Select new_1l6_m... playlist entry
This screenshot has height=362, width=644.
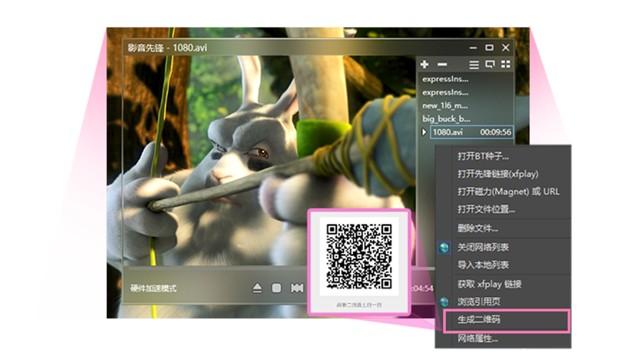tap(445, 106)
